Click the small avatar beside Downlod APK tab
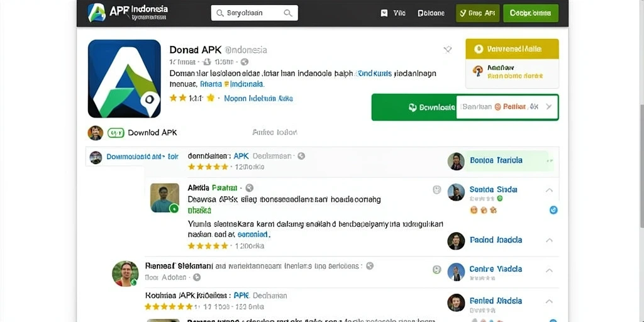The width and height of the screenshot is (644, 322). pos(96,133)
